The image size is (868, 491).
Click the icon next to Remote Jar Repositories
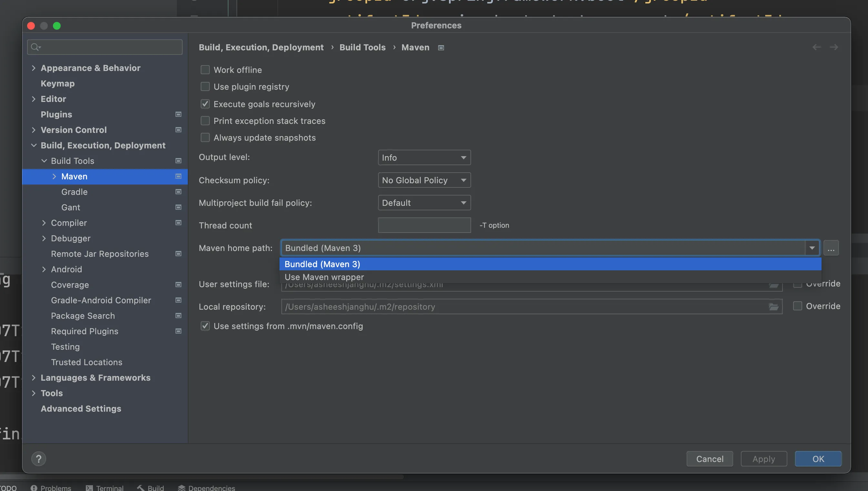click(178, 254)
